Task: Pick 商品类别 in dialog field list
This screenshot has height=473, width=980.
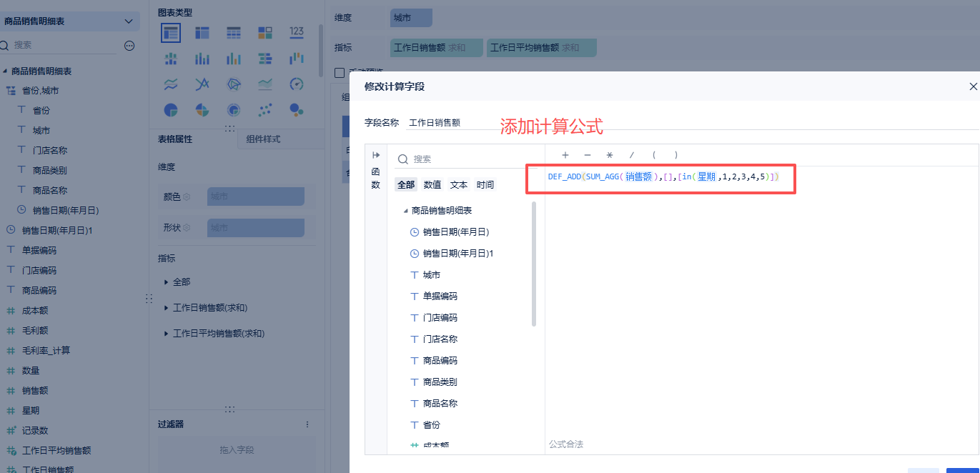Action: [440, 382]
